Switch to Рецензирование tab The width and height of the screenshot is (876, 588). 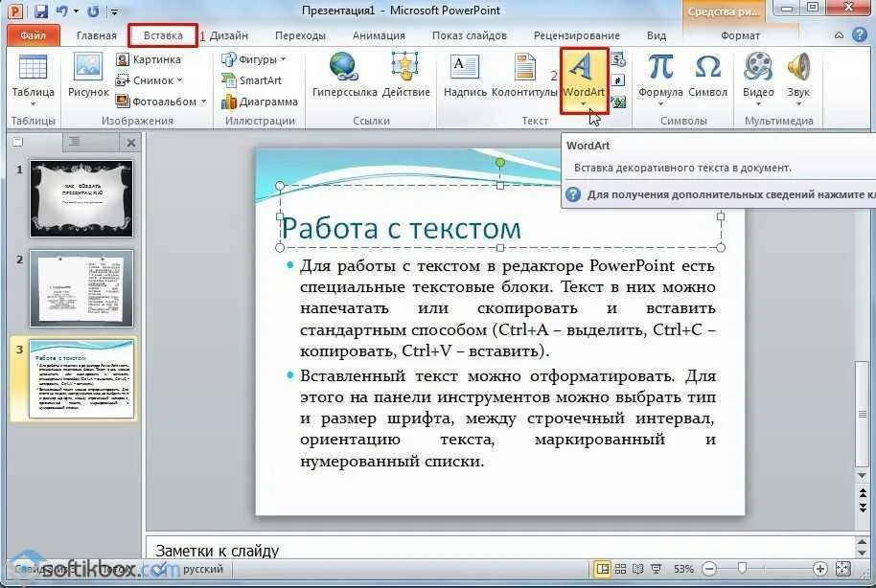[577, 35]
